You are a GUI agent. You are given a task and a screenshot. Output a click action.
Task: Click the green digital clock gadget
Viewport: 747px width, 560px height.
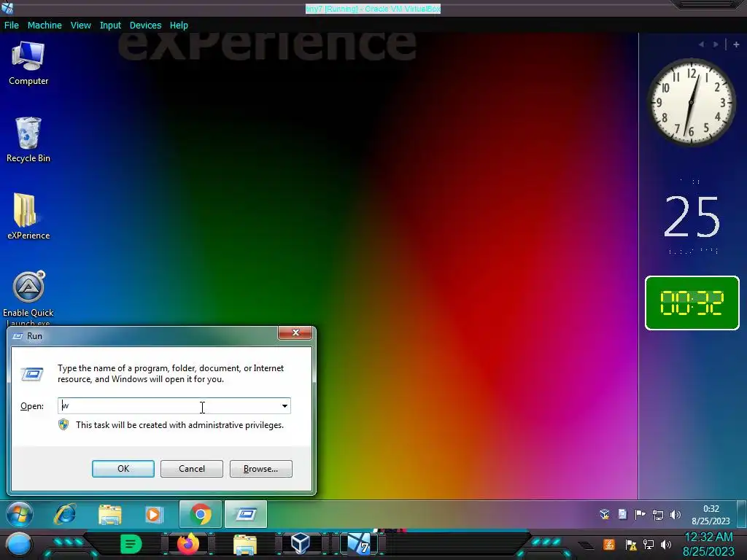pyautogui.click(x=692, y=303)
